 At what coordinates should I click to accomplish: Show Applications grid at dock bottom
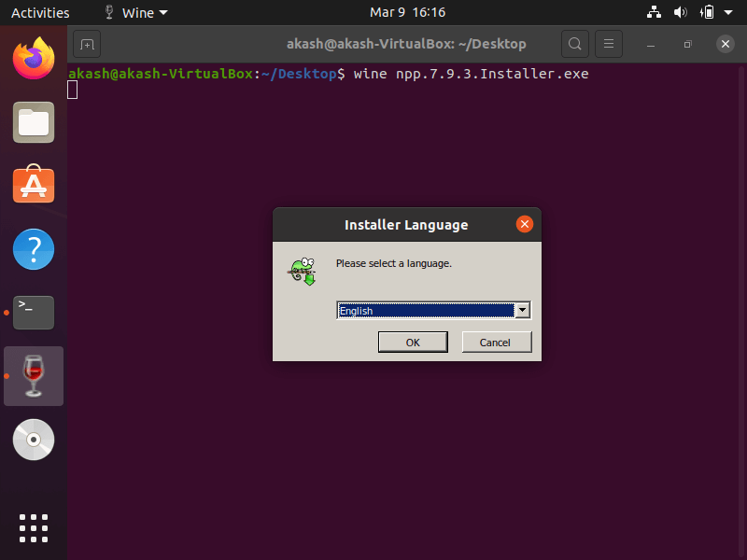click(33, 527)
